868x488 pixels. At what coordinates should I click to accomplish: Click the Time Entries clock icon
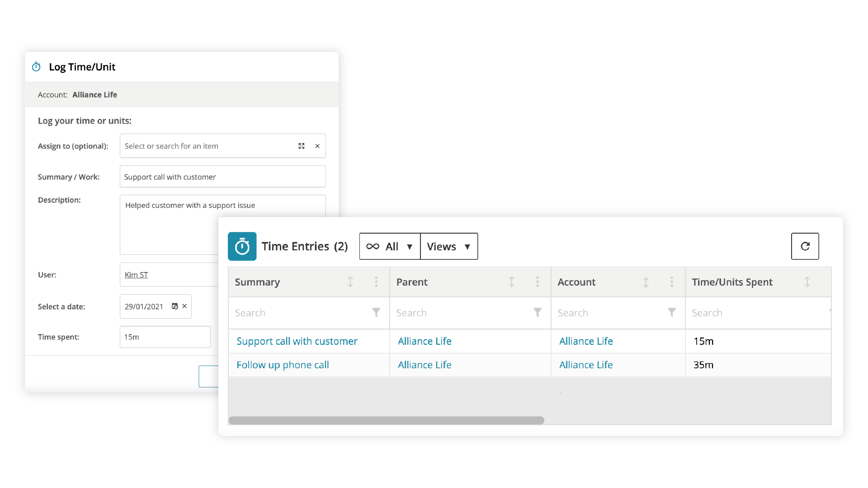click(x=241, y=246)
